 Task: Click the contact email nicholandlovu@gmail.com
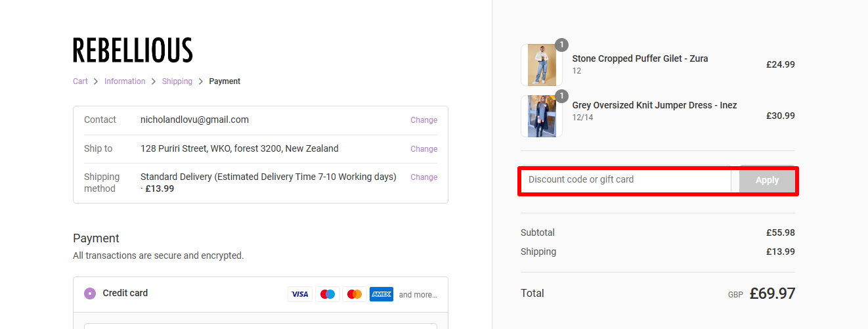pos(194,120)
